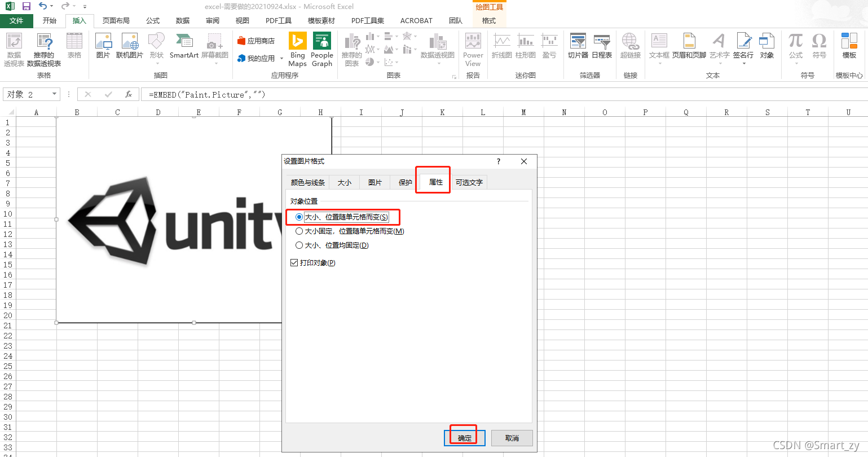Launch Bing Maps app
Image resolution: width=868 pixels, height=457 pixels.
pos(297,50)
